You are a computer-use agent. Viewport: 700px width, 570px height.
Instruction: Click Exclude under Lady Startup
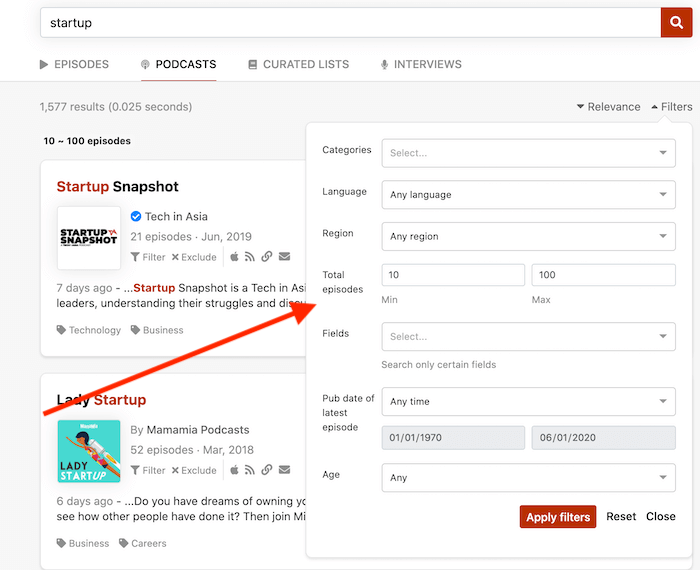(x=194, y=470)
